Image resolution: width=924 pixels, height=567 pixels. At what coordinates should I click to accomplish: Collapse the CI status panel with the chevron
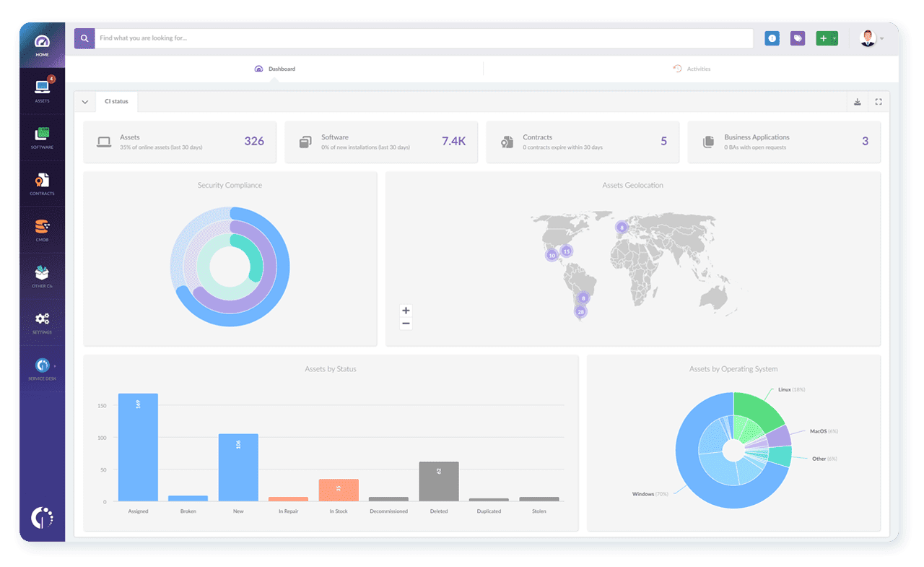pos(84,102)
